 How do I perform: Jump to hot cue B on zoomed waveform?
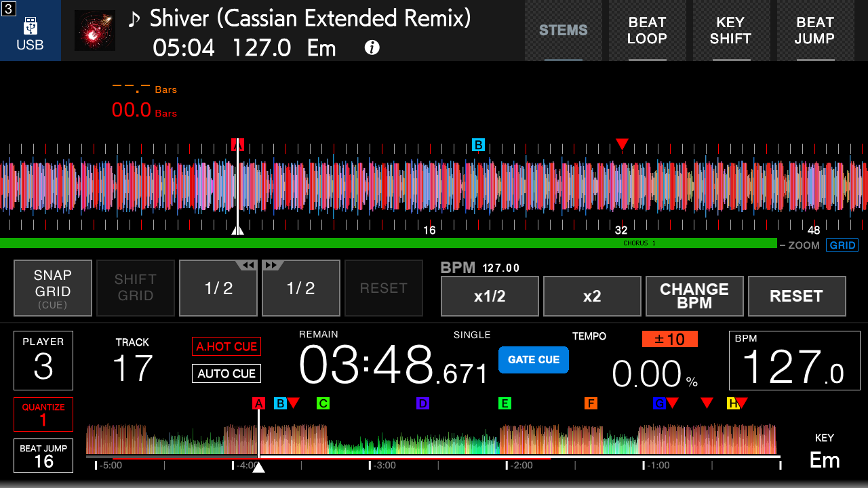point(478,144)
